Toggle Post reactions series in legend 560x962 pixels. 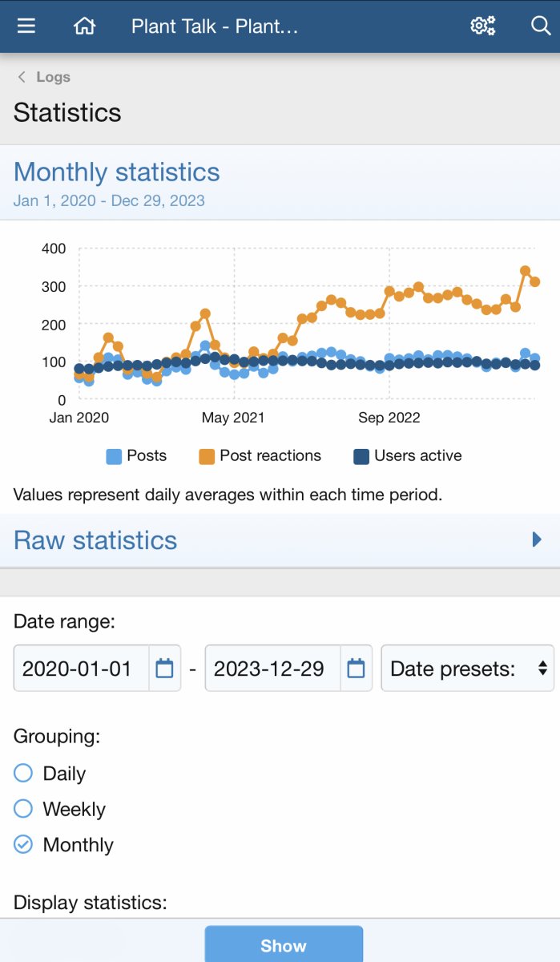coord(260,456)
